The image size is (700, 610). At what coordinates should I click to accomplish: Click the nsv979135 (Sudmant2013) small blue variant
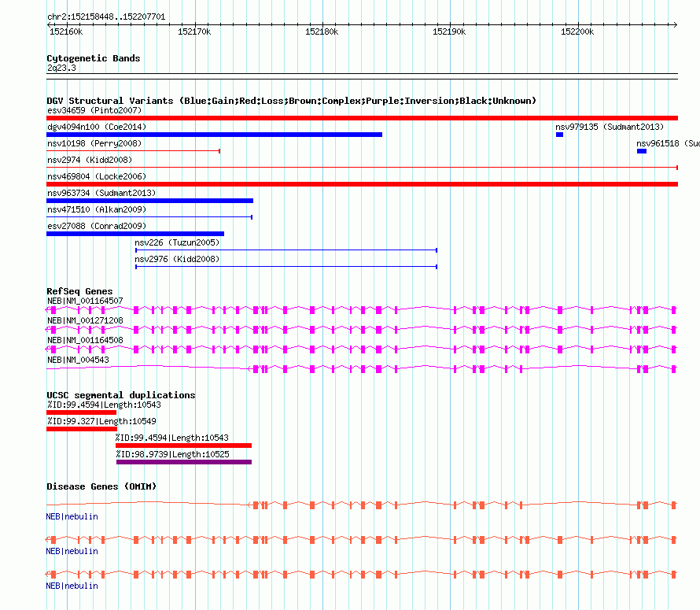pos(559,135)
